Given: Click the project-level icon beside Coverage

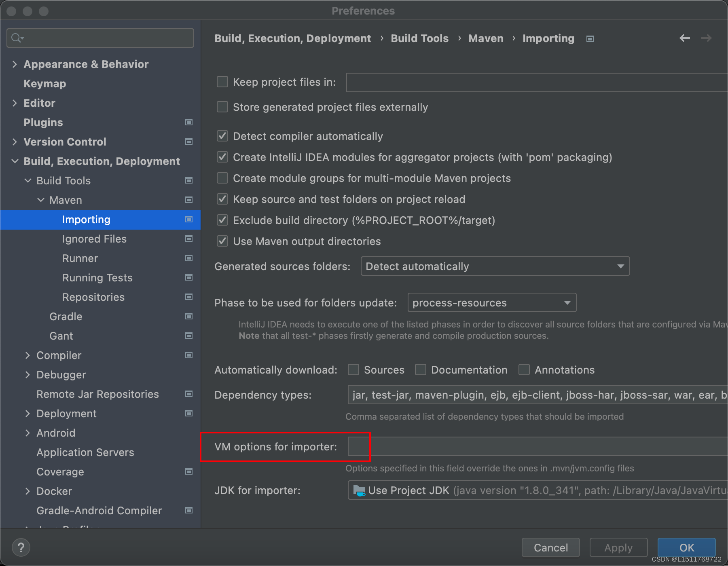Looking at the screenshot, I should (x=188, y=471).
